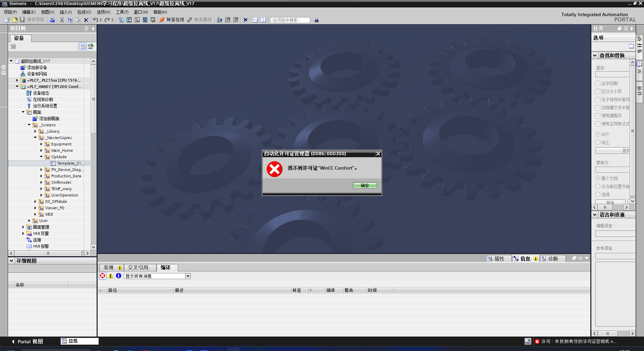Click the Download to device icon

[129, 20]
